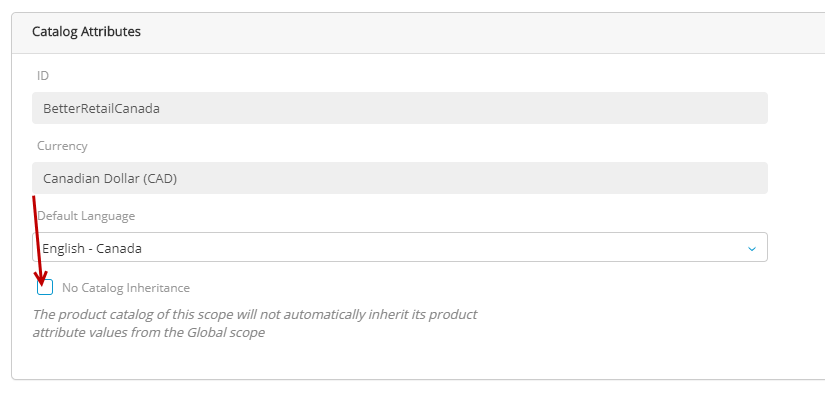Enable the No Catalog Inheritance checkbox
Viewport: 825px width, 406px height.
45,288
